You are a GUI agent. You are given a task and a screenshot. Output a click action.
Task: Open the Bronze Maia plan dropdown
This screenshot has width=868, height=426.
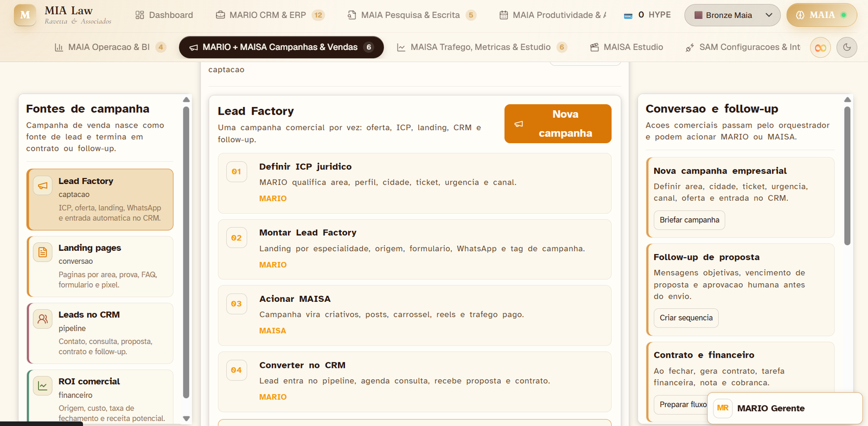tap(732, 15)
